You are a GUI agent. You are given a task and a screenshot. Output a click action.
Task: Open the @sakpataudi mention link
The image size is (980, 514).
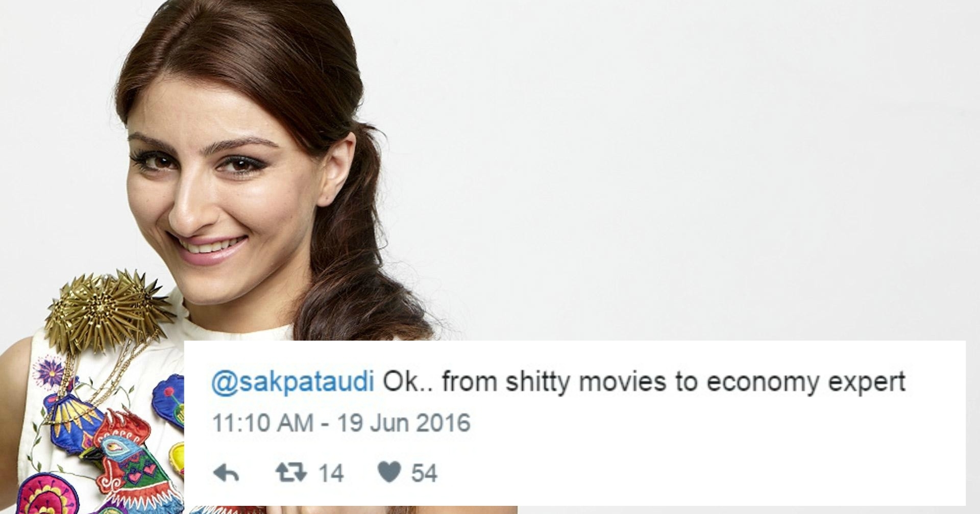pyautogui.click(x=293, y=382)
